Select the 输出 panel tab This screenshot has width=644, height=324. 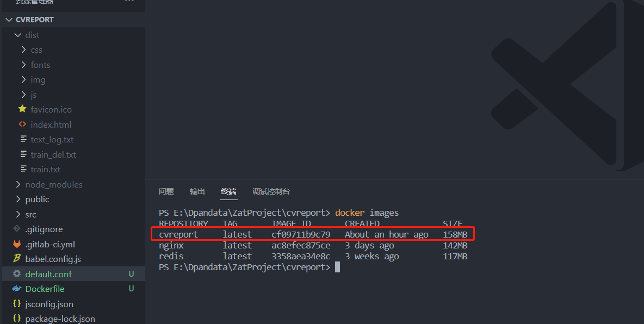coord(197,191)
